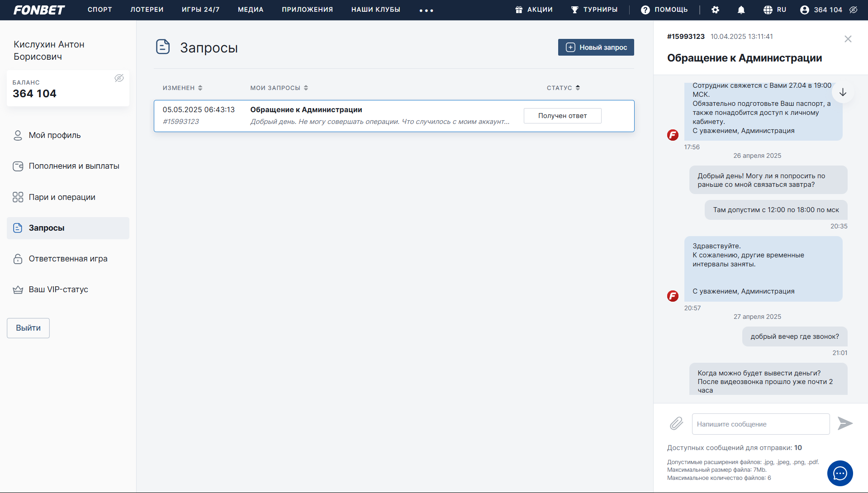Focus the Напишите сообщение input field

pos(760,424)
